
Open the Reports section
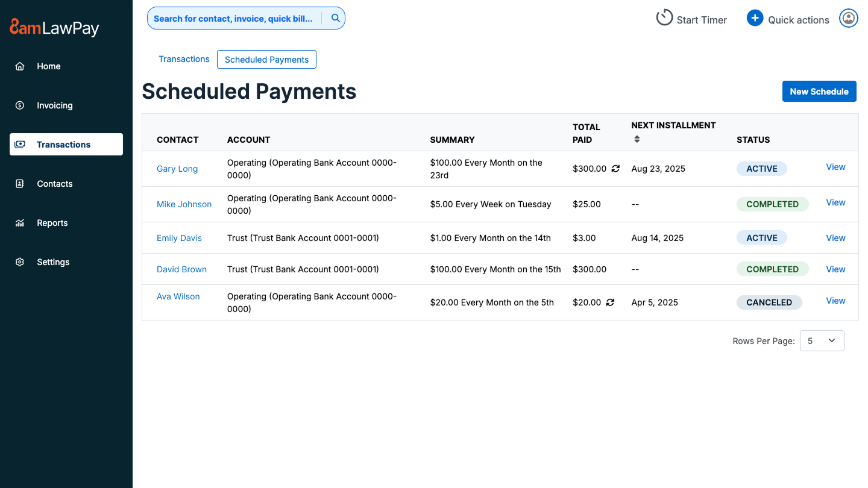(x=52, y=222)
